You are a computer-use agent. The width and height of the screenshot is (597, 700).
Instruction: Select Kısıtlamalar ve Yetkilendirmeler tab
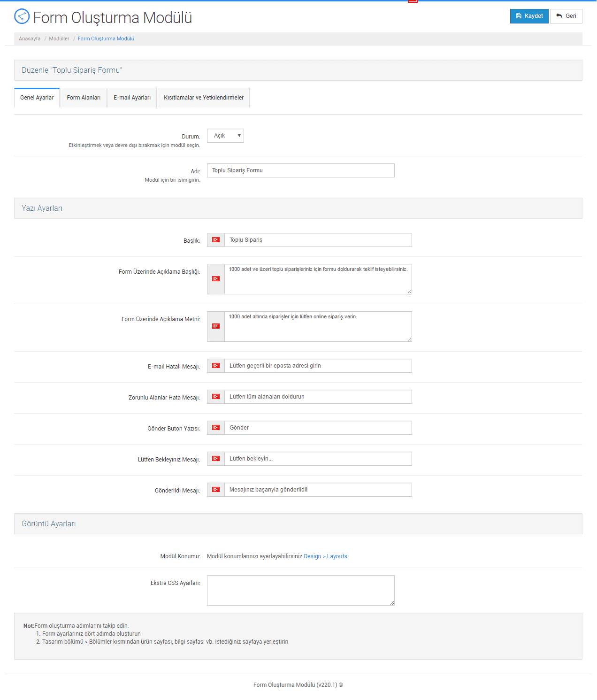[204, 98]
